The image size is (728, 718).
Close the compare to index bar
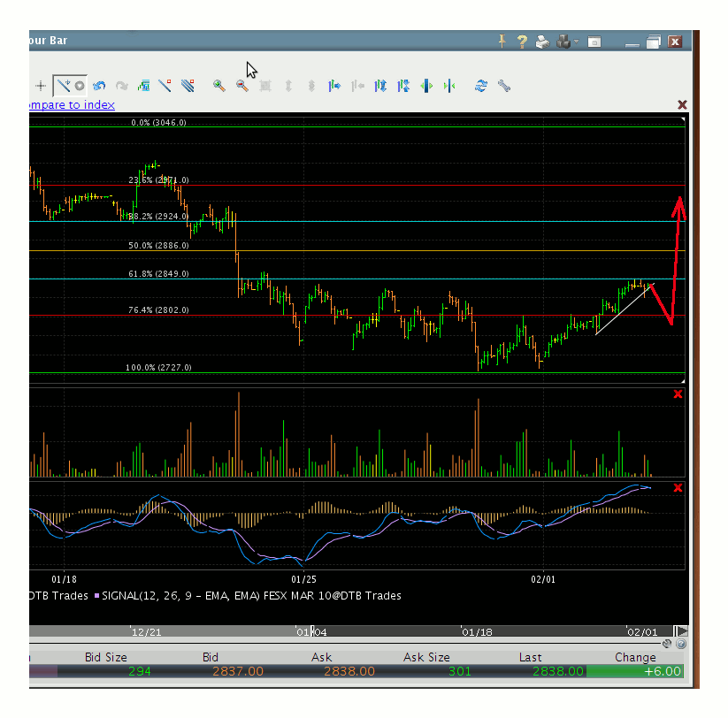(x=682, y=105)
